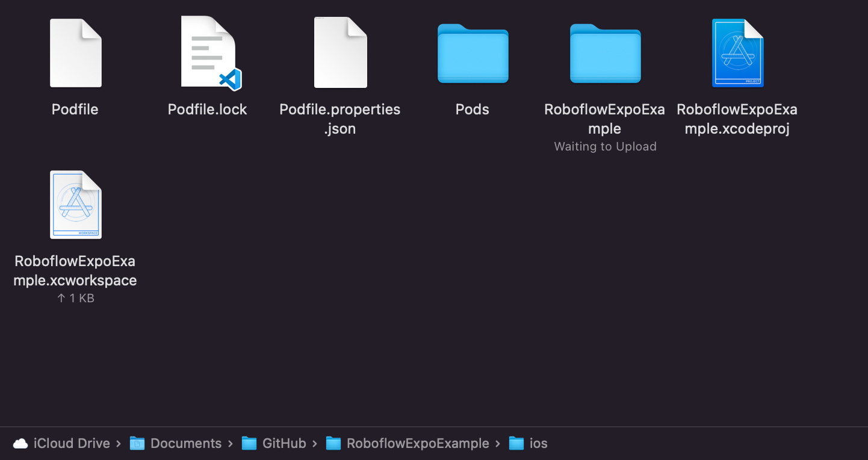The image size is (868, 460).
Task: Click the Pods folder name label
Action: tap(473, 110)
